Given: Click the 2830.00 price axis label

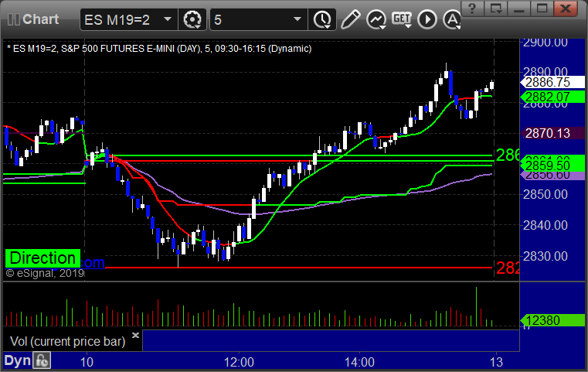Looking at the screenshot, I should pos(546,257).
